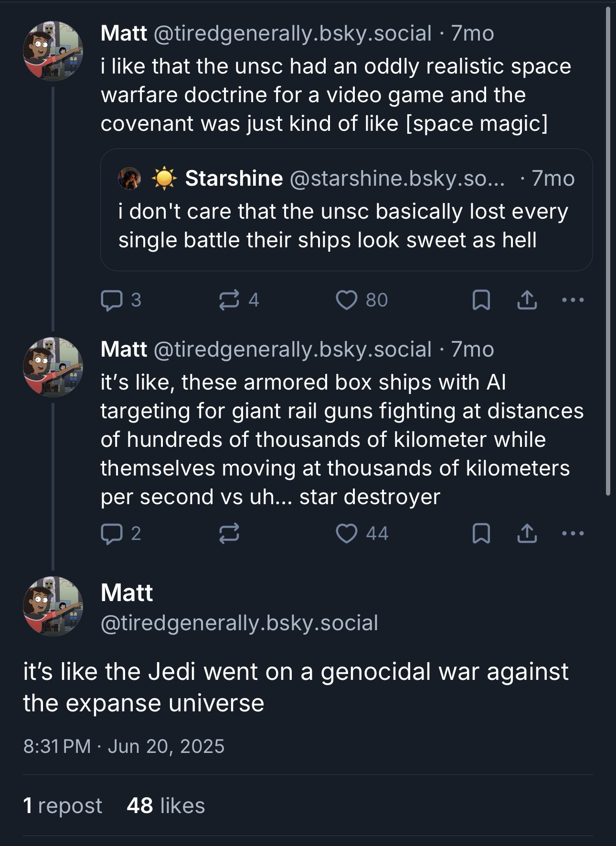View the 48 likes list
Image resolution: width=616 pixels, height=846 pixels.
point(166,805)
